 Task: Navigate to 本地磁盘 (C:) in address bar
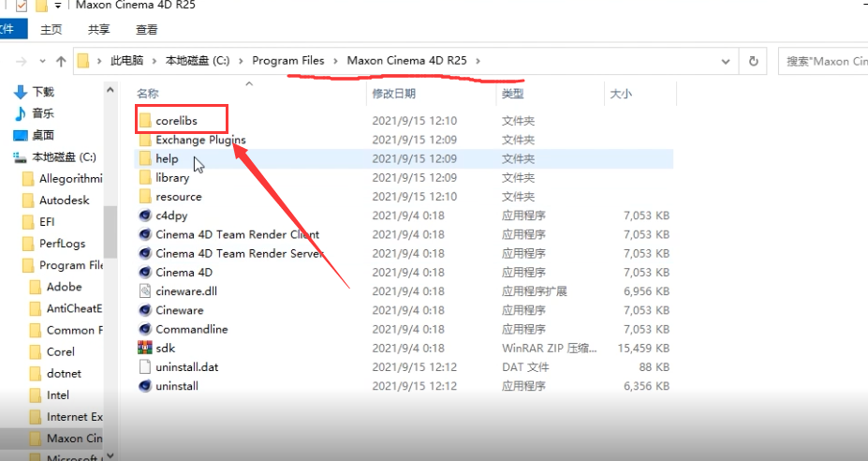pyautogui.click(x=198, y=61)
